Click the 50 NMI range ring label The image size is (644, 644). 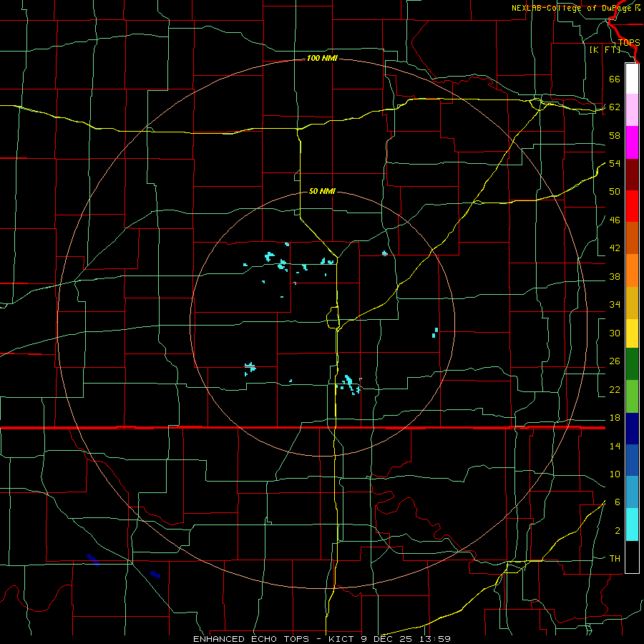pos(322,191)
